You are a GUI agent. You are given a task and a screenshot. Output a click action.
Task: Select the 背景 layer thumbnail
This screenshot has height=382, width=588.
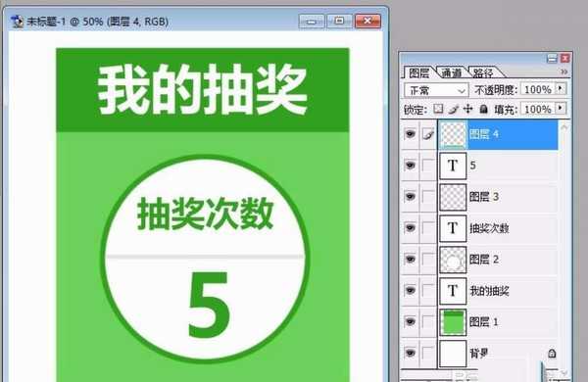coord(453,353)
